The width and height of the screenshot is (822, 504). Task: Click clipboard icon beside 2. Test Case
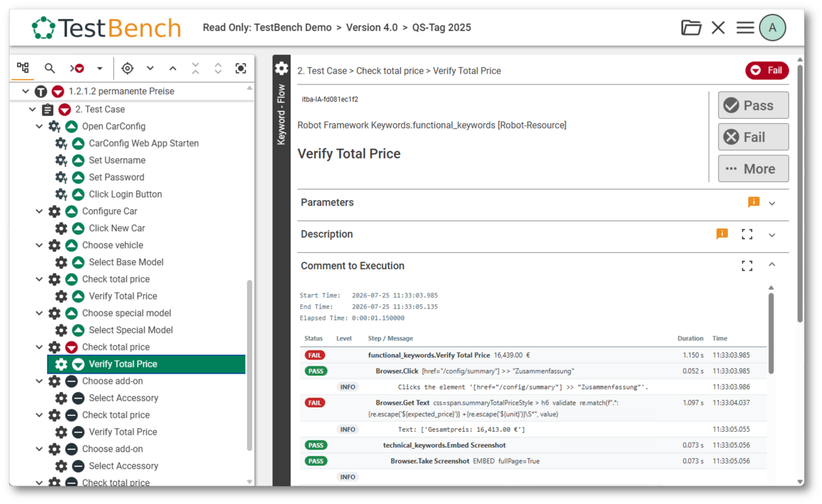pyautogui.click(x=47, y=109)
